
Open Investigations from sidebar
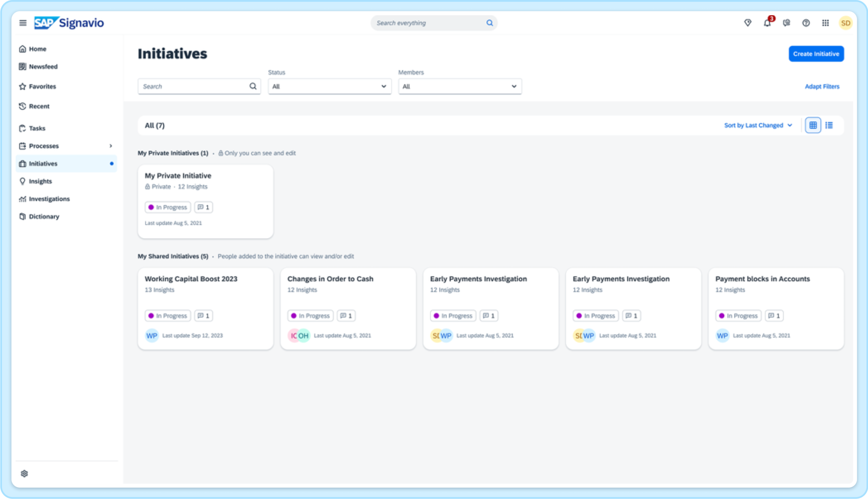pyautogui.click(x=49, y=199)
